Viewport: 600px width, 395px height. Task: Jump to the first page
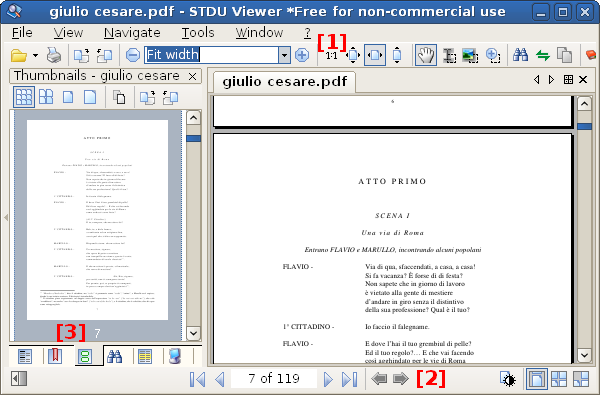(197, 379)
